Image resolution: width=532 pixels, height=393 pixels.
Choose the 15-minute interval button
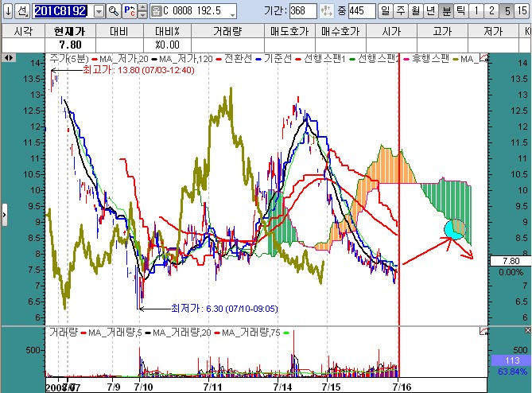tap(521, 12)
